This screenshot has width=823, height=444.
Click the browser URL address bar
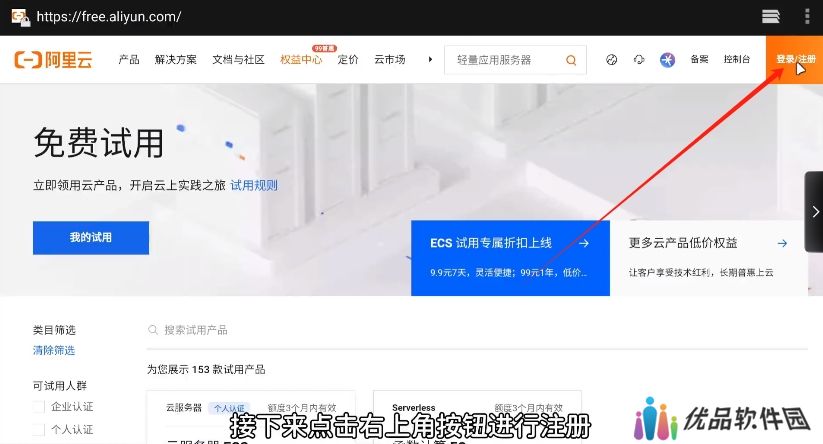tap(109, 17)
